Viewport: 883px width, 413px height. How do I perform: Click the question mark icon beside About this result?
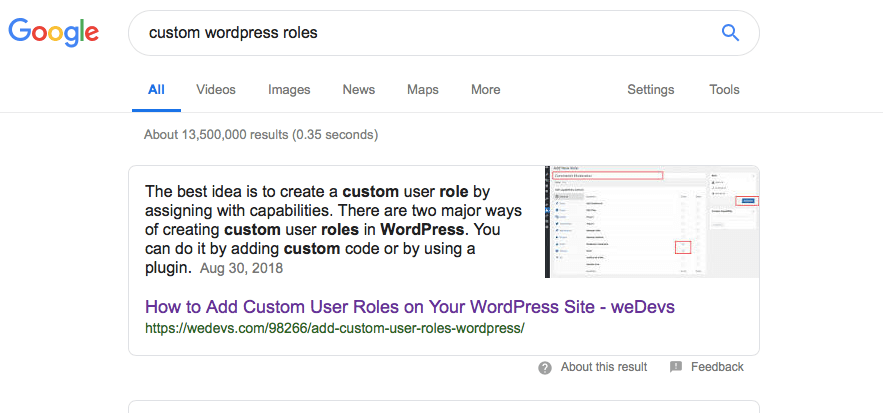(x=545, y=368)
